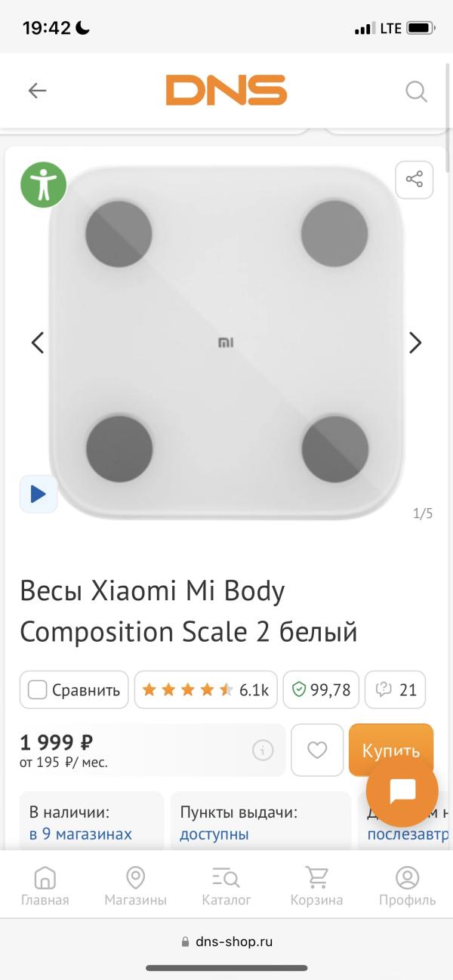
Task: Show previous product image
Action: pyautogui.click(x=37, y=343)
